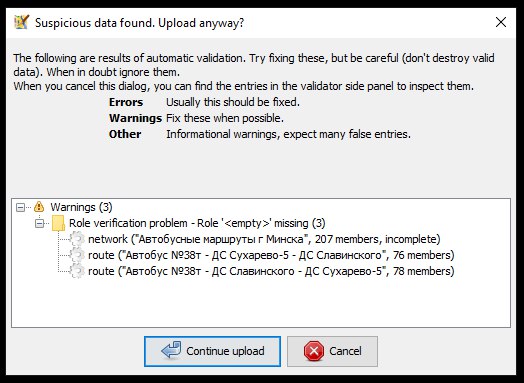Select network Автобусные маршруты г Минска entry

(264, 239)
